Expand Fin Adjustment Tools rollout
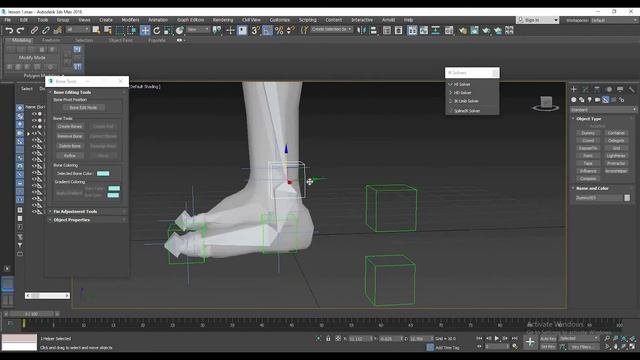The height and width of the screenshot is (360, 640). (x=75, y=211)
